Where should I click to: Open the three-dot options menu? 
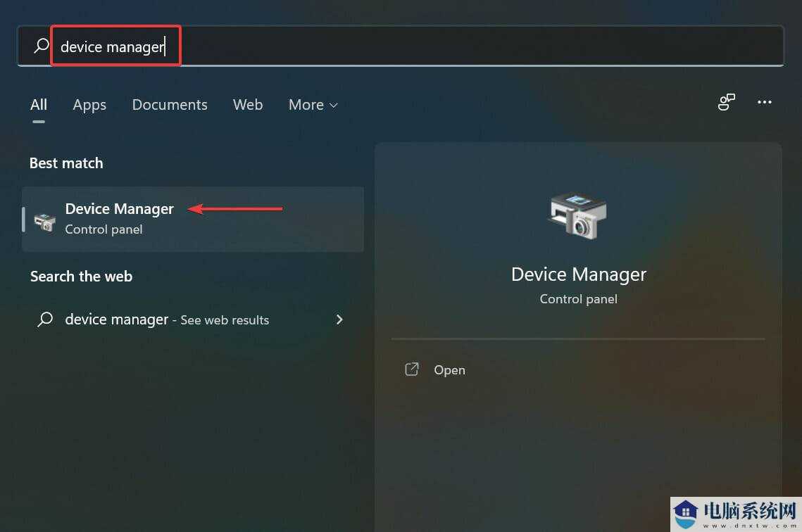point(765,103)
